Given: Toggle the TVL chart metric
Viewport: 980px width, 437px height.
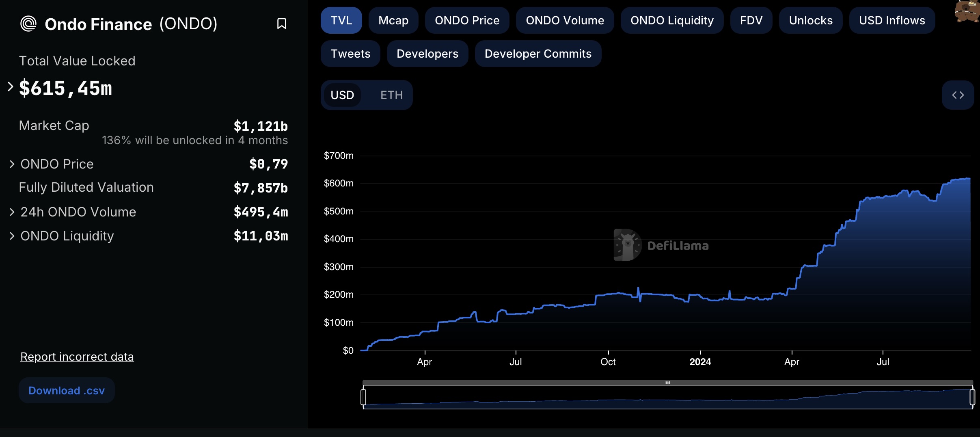Looking at the screenshot, I should (341, 20).
